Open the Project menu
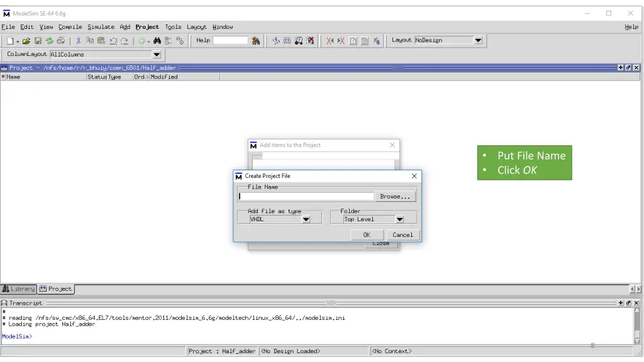The image size is (644, 362). coord(147,26)
